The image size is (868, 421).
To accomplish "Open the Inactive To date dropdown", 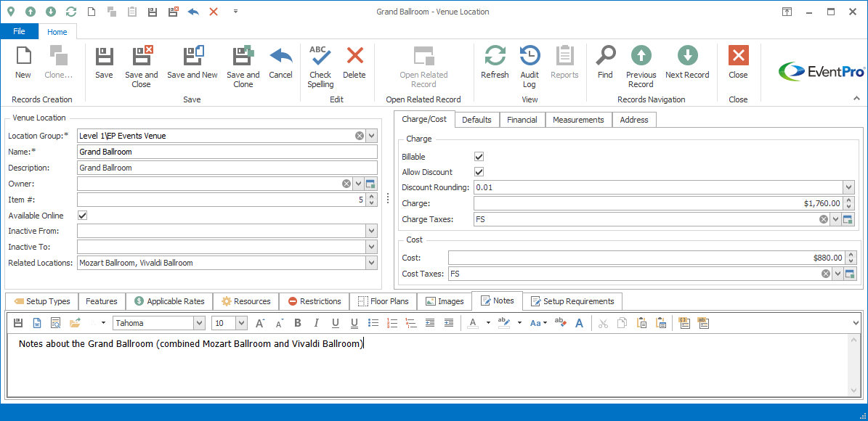I will click(x=371, y=247).
